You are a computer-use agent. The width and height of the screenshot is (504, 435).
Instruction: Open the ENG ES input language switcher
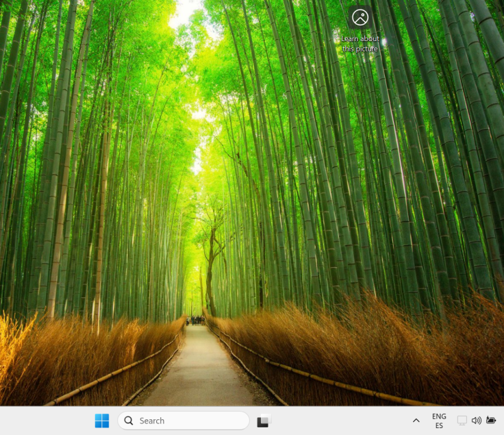click(439, 421)
